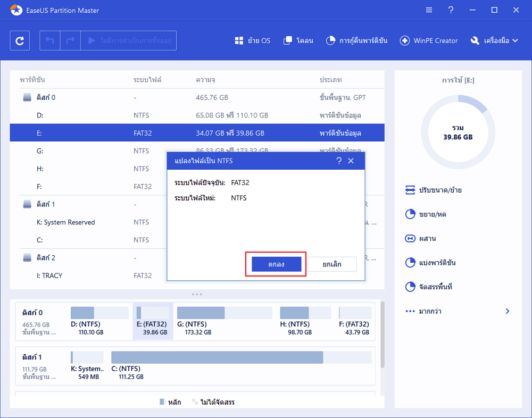Open the ย้าย OS migration tool
The width and height of the screenshot is (532, 418).
(252, 41)
